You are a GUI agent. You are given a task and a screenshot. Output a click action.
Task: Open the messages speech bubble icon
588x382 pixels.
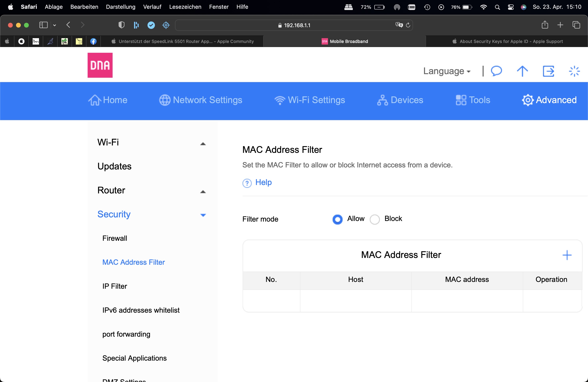(x=496, y=71)
